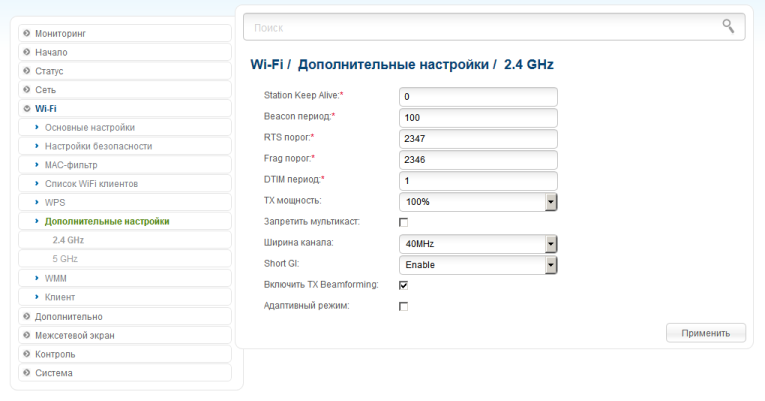Open the Ширина канала dropdown
Viewport: 765px width, 401px height.
click(478, 244)
